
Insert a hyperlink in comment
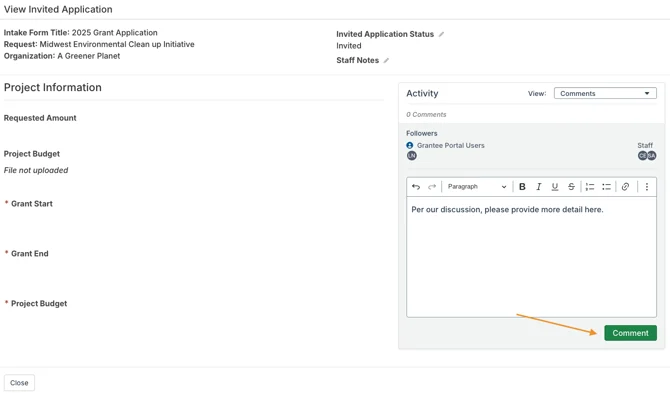[x=625, y=187]
